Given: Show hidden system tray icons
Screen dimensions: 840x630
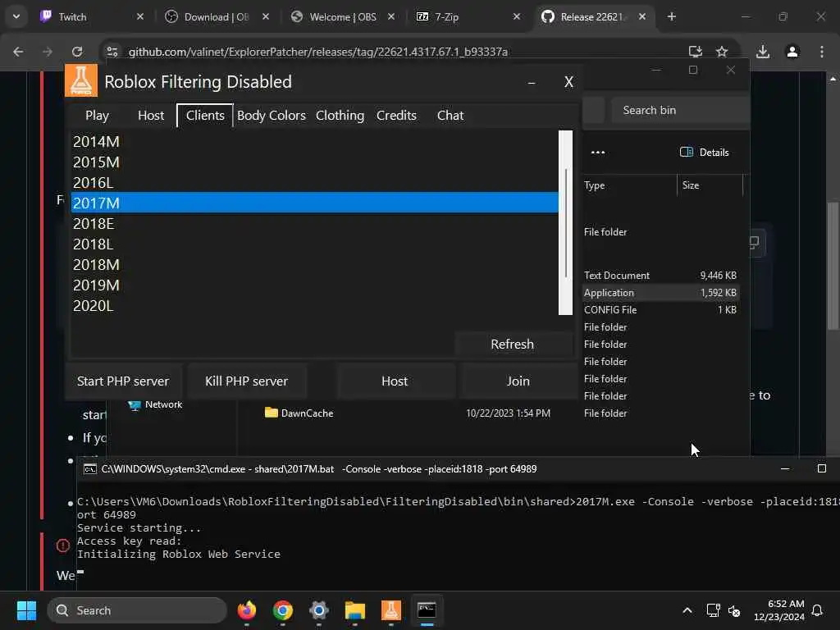Looking at the screenshot, I should tap(687, 610).
